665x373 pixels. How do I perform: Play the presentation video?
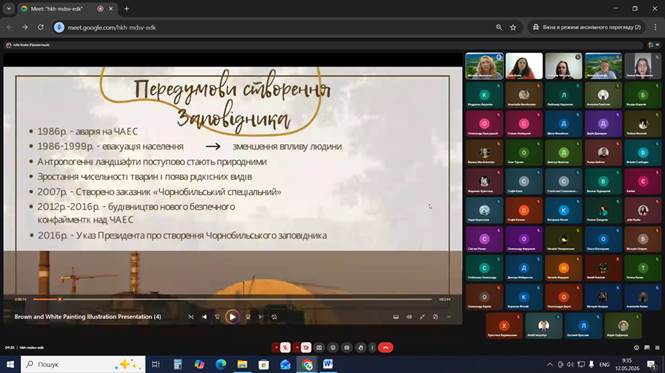(232, 317)
